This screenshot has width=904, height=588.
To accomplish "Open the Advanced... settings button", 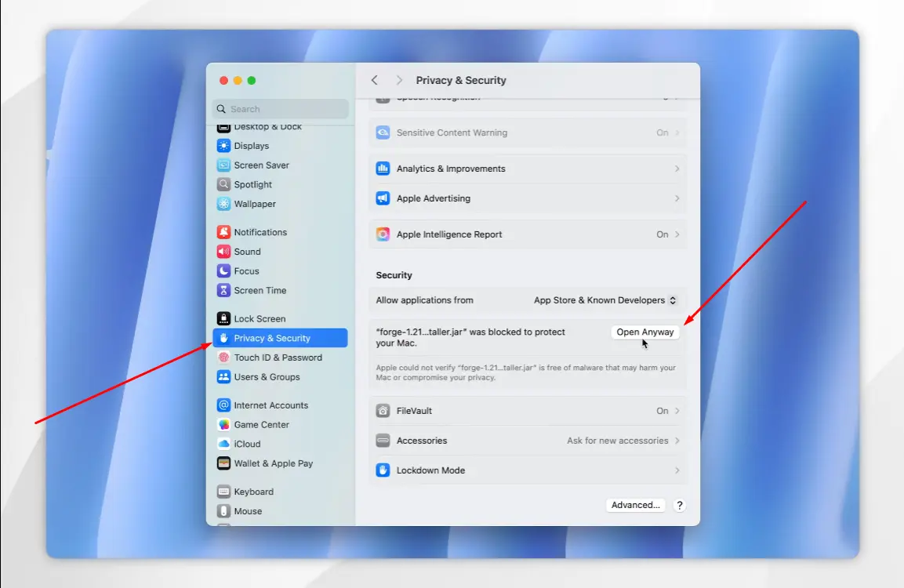I will (x=635, y=505).
